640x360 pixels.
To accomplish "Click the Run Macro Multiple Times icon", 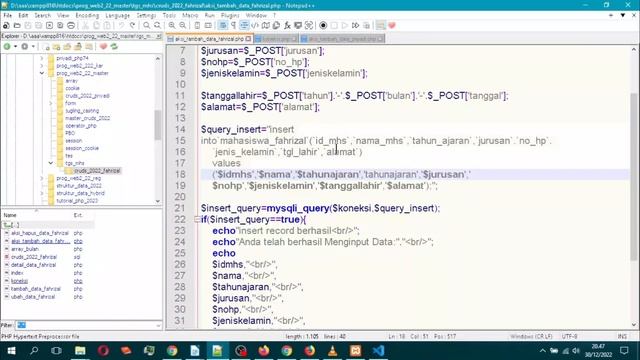I will point(356,25).
